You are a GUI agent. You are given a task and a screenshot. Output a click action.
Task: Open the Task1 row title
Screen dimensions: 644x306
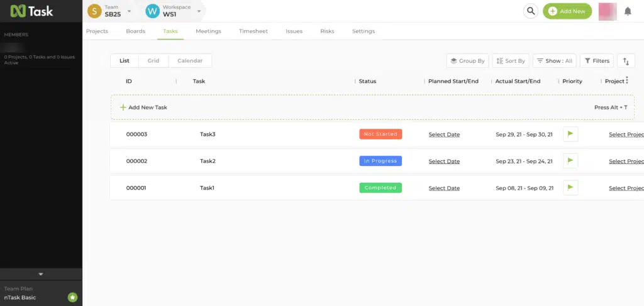point(207,187)
